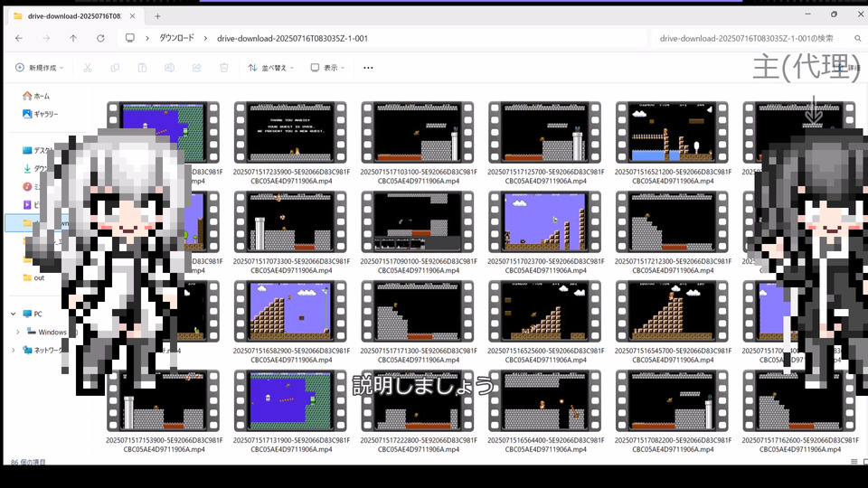Select video thumbnail 2025071517082200
868x488 pixels.
coord(673,401)
